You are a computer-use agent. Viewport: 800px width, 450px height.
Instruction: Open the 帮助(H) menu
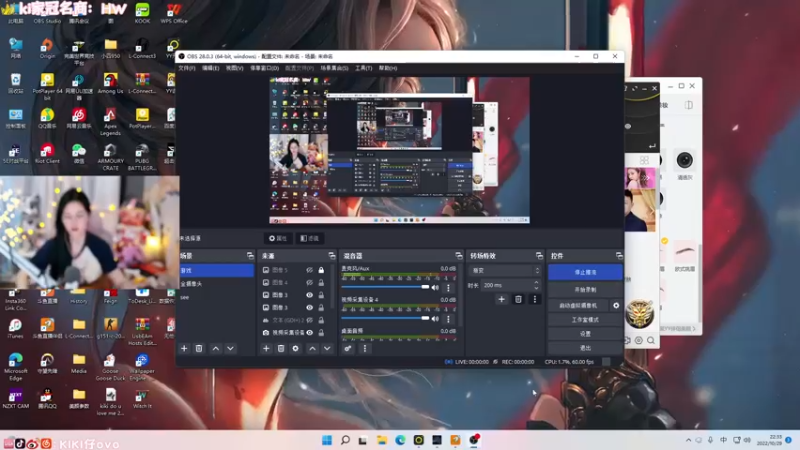388,68
